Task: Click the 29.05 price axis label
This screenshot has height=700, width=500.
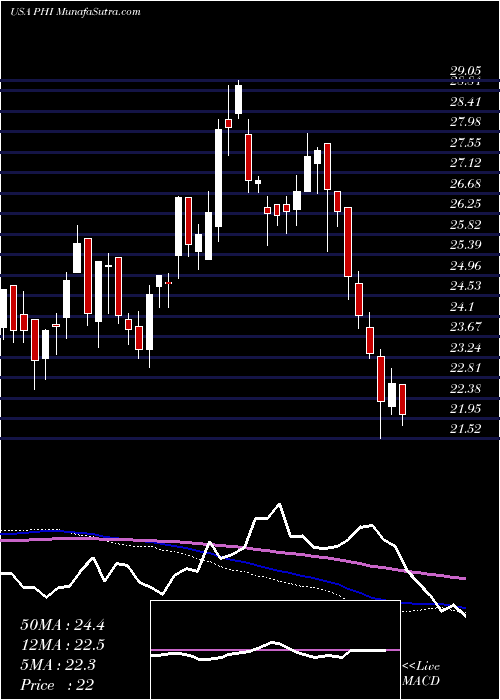Action: click(x=465, y=71)
